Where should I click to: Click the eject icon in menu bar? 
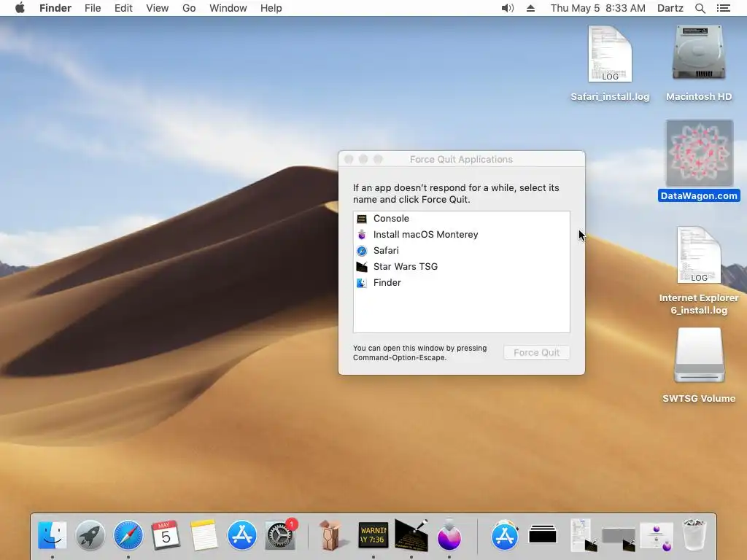click(x=531, y=8)
